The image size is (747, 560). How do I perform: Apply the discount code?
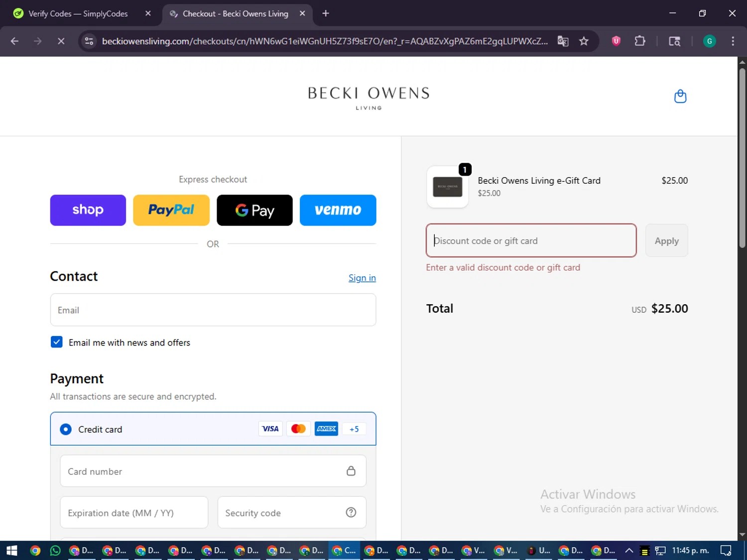point(666,240)
